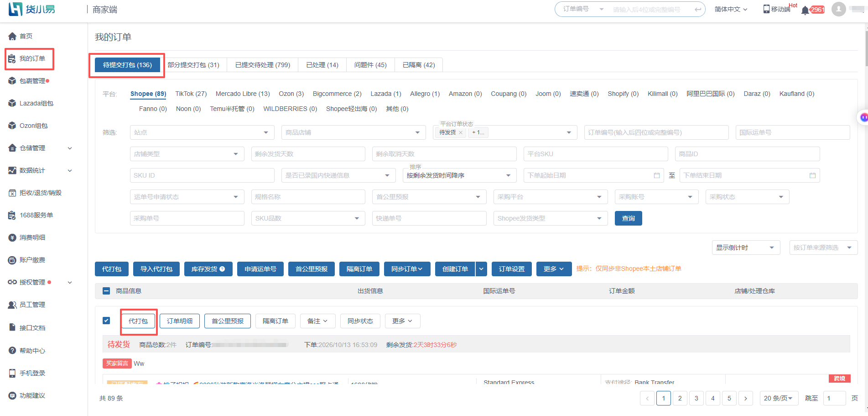868x416 pixels.
Task: Select the TikTok (27) platform filter
Action: click(x=191, y=94)
